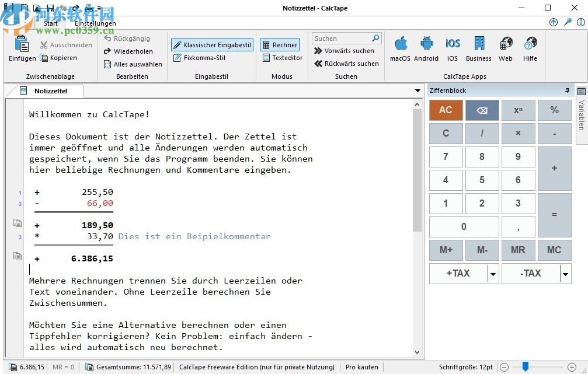
Task: Increase font size with plus button
Action: tap(572, 367)
